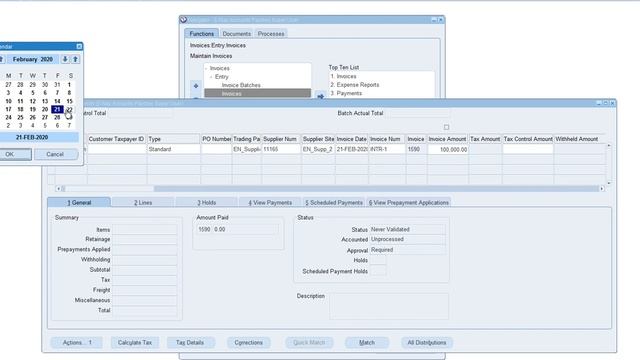Click the Calculate Tax button
This screenshot has height=360, width=640.
coord(135,342)
